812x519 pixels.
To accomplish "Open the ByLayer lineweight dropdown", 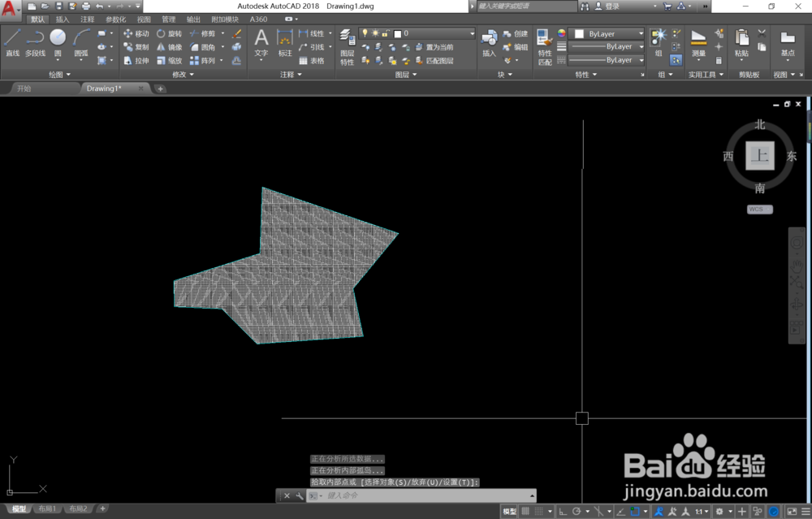I will (607, 47).
